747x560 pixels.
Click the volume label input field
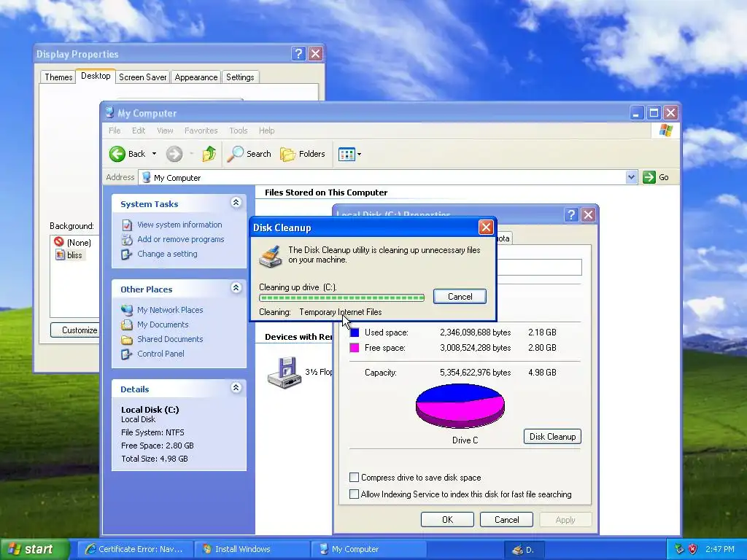(x=539, y=267)
